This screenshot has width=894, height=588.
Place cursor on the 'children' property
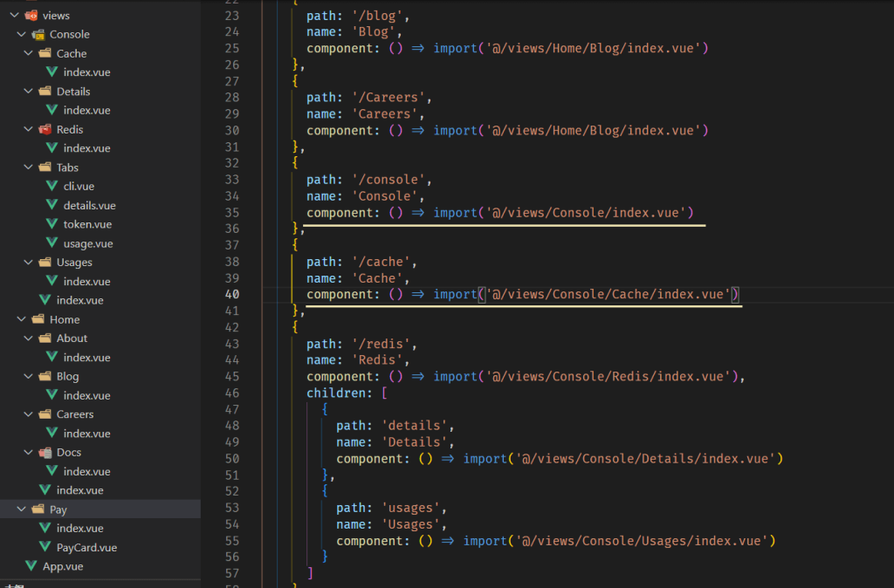pos(339,393)
